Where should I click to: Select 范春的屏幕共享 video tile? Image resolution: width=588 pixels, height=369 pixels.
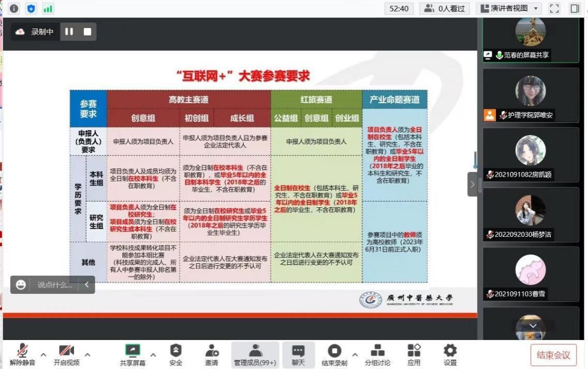click(x=531, y=40)
